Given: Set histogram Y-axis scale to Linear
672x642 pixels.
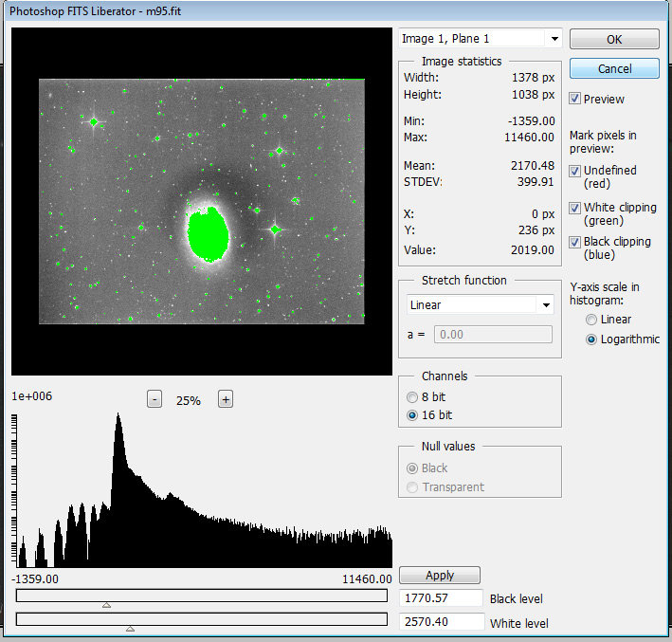Looking at the screenshot, I should tap(592, 320).
